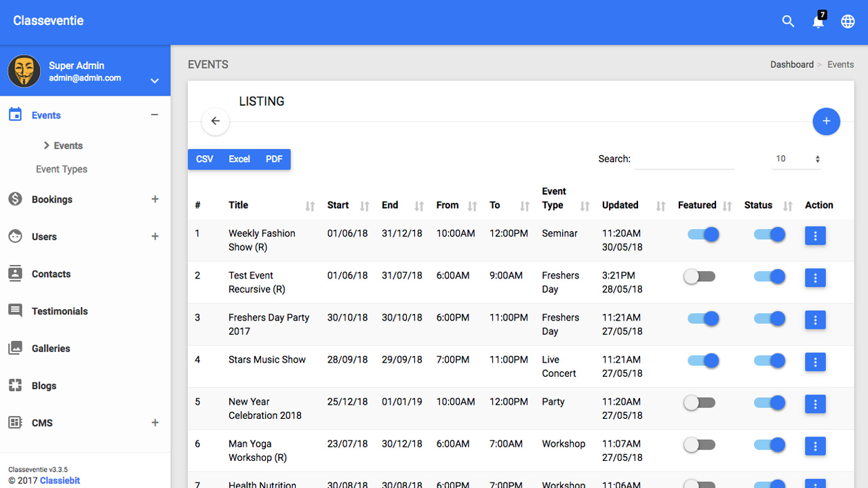This screenshot has height=488, width=868.
Task: Toggle Status for New Year Celebration 2018
Action: [770, 403]
